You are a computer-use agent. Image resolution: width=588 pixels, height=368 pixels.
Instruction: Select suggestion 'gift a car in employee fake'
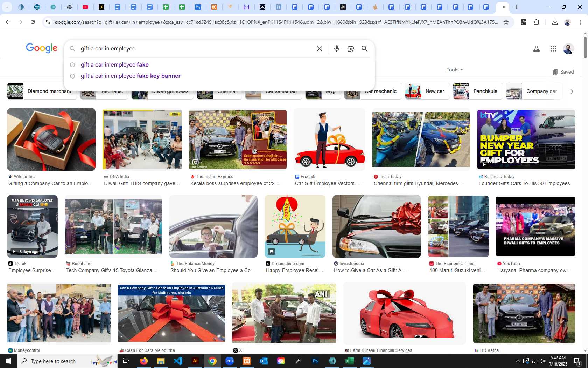pos(115,64)
